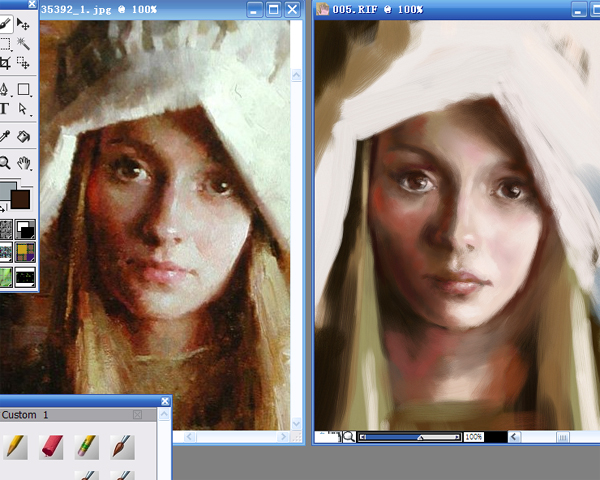Open the Pattern selector
The image size is (600, 480).
(x=6, y=252)
